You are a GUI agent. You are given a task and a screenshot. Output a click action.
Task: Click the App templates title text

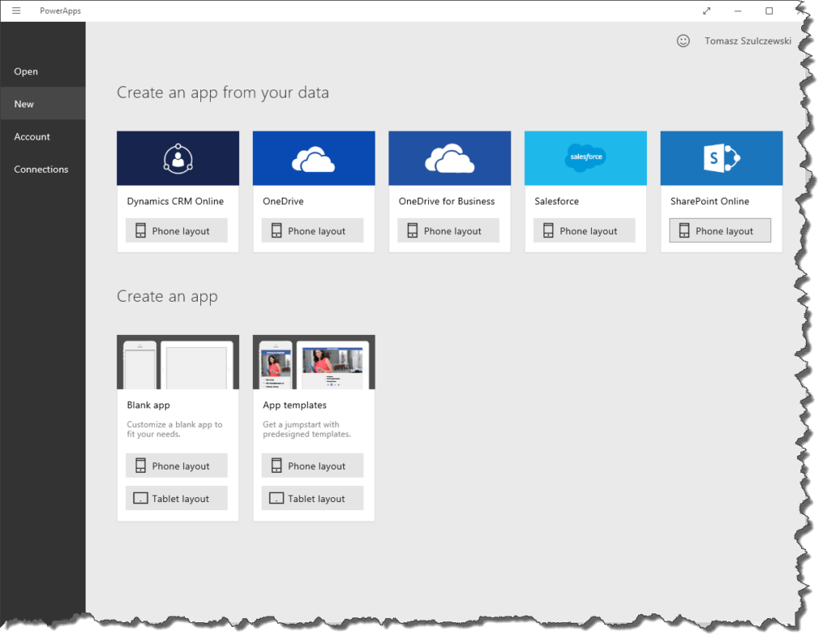point(295,405)
